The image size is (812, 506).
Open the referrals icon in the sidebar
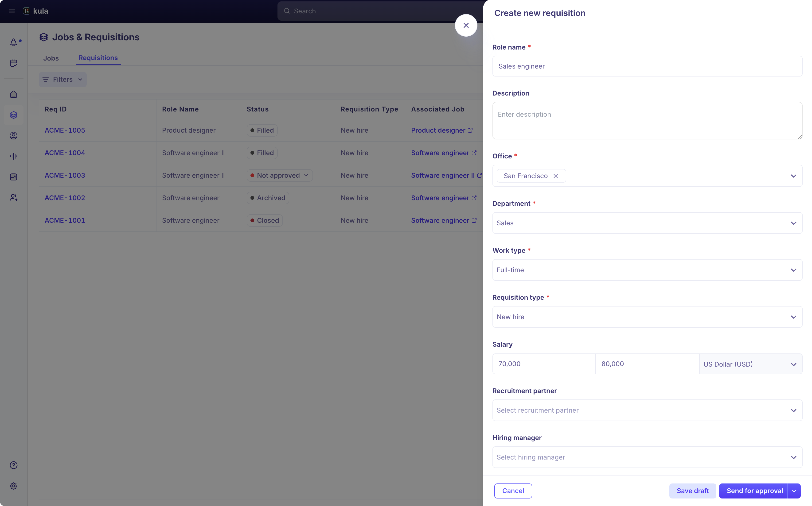(14, 197)
